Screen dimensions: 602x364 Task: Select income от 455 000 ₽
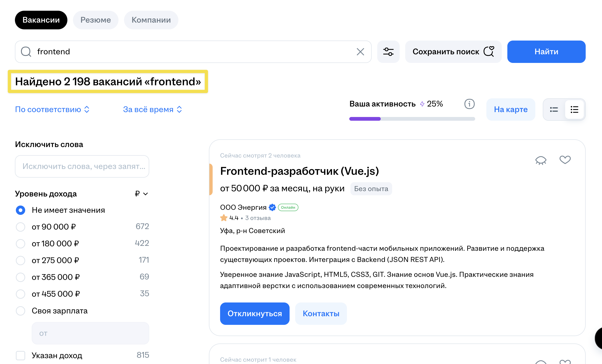coord(21,294)
